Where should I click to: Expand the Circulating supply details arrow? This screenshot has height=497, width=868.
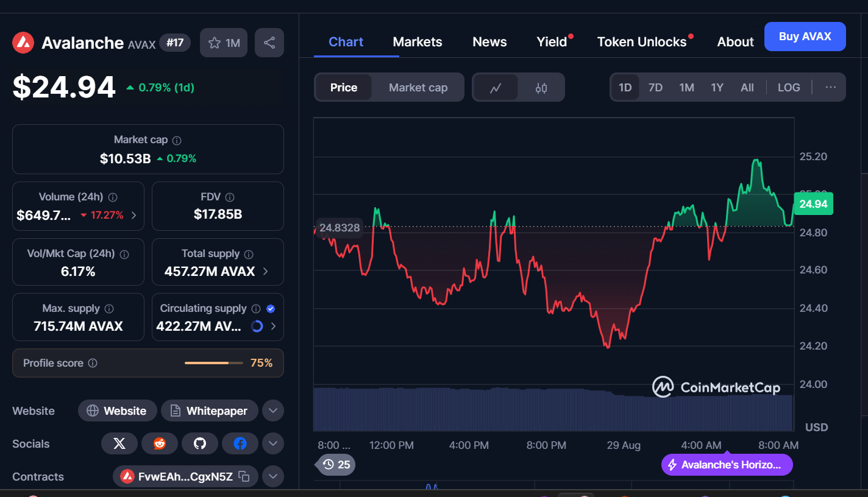(x=273, y=326)
